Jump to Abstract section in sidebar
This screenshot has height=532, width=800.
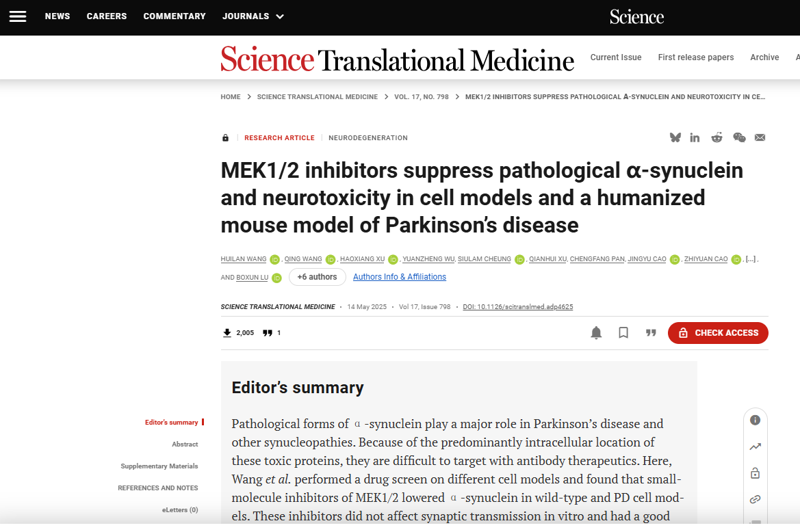click(185, 444)
